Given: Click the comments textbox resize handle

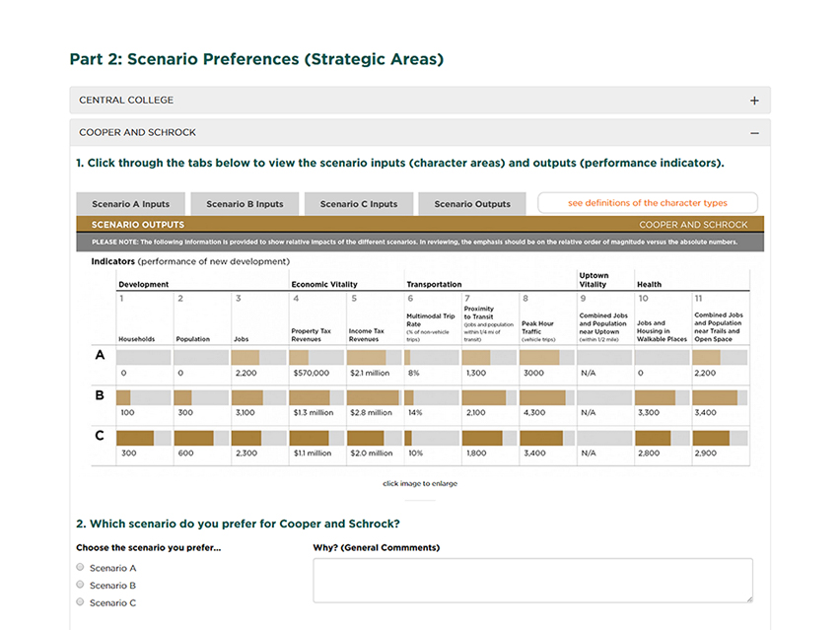Looking at the screenshot, I should pyautogui.click(x=748, y=597).
